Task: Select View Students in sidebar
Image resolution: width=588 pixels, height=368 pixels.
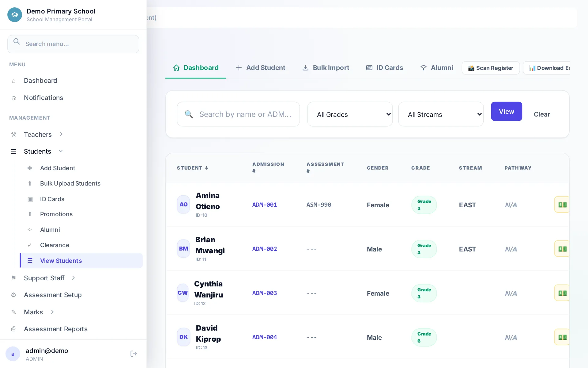Action: 81,261
